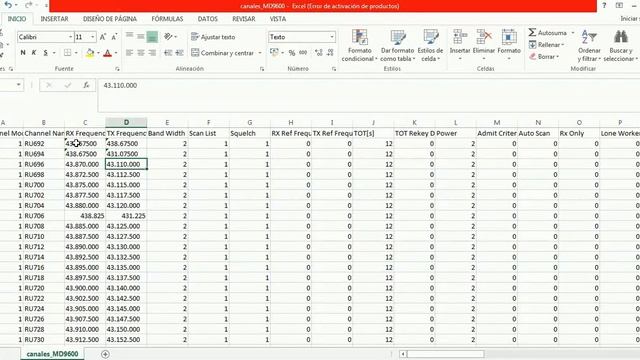Expand Combinar y centrar options arrow
The width and height of the screenshot is (640, 360).
point(260,53)
